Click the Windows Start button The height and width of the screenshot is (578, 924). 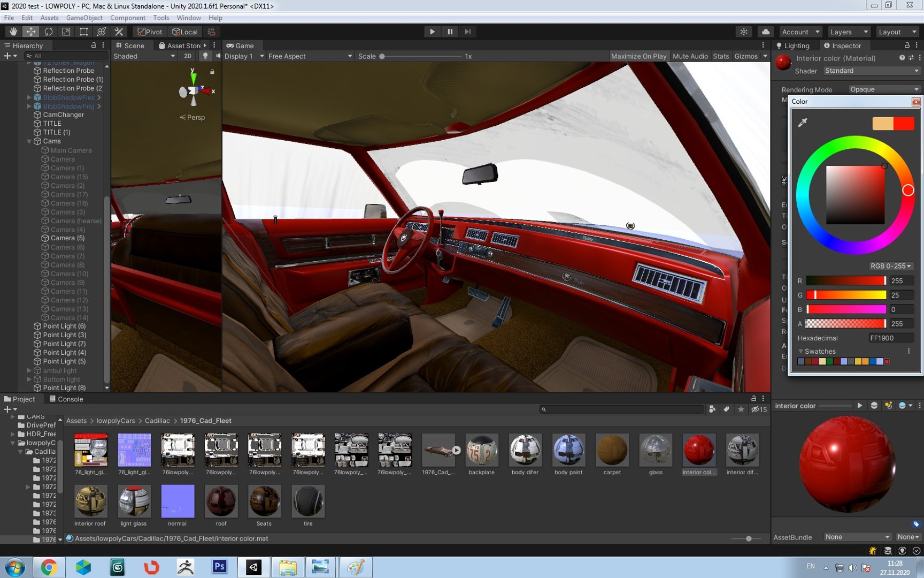coord(14,567)
